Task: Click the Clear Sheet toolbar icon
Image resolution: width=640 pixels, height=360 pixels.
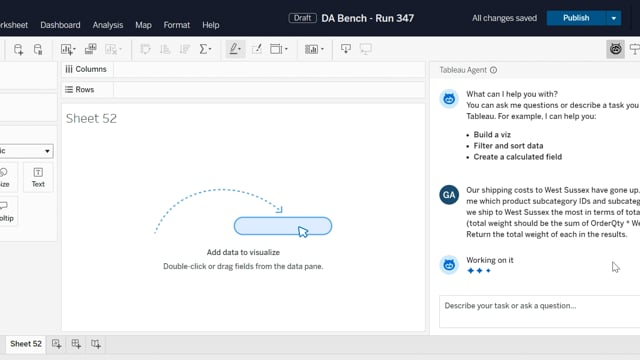Action: (111, 49)
